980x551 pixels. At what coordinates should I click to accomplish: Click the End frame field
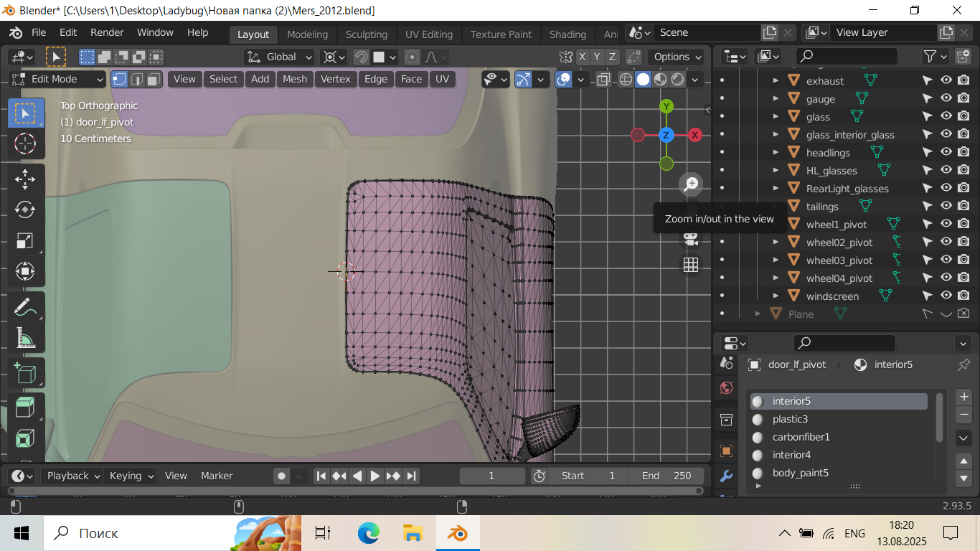click(x=666, y=476)
